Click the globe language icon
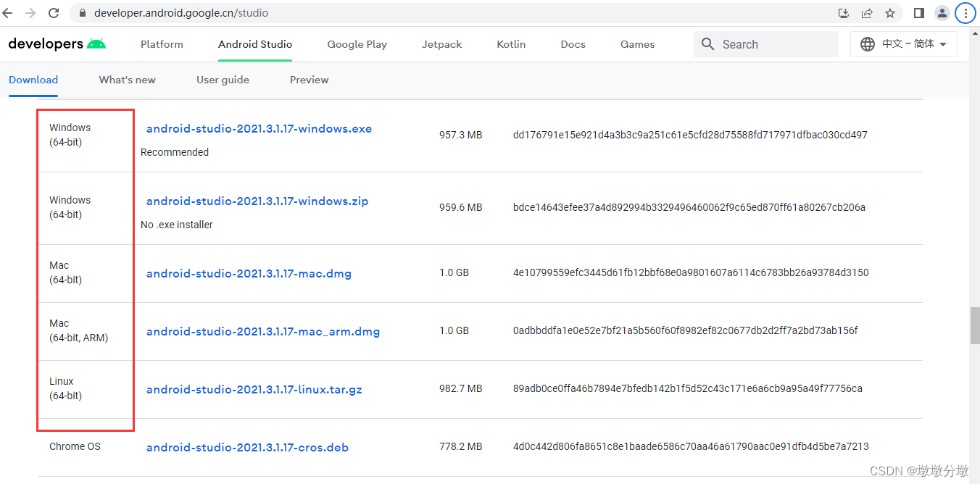 pos(867,44)
